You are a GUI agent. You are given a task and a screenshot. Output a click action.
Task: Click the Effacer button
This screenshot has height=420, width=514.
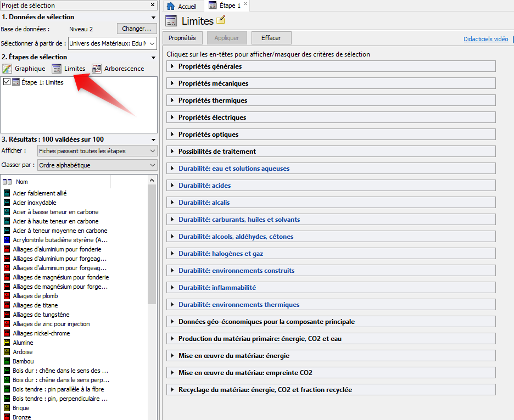(x=271, y=38)
